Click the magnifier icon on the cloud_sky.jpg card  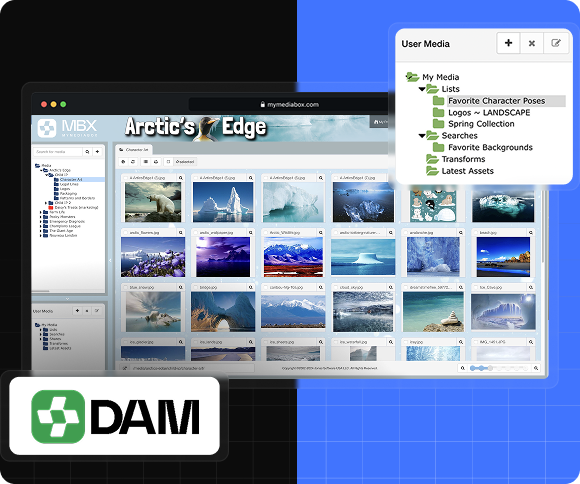point(391,287)
